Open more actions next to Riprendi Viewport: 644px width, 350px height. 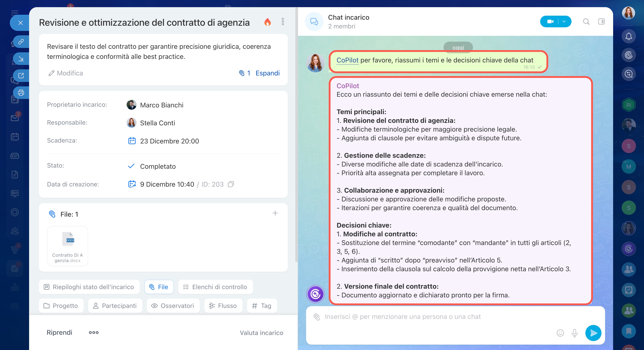[x=94, y=333]
